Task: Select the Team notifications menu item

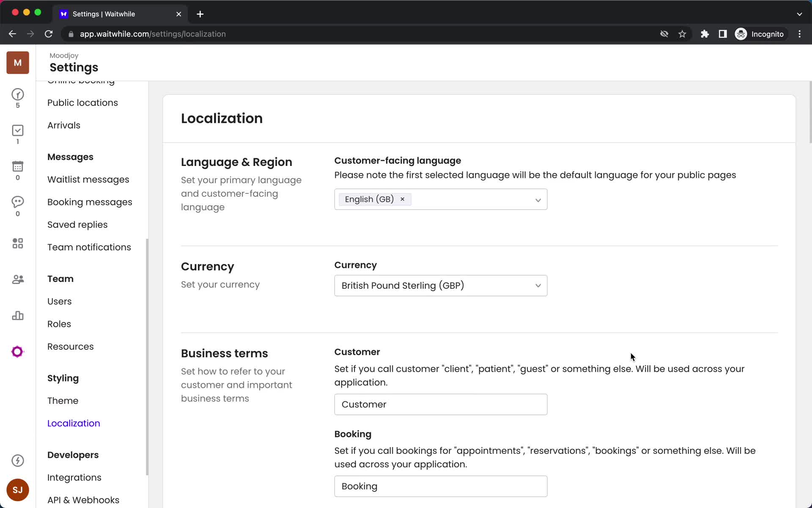Action: pos(89,246)
